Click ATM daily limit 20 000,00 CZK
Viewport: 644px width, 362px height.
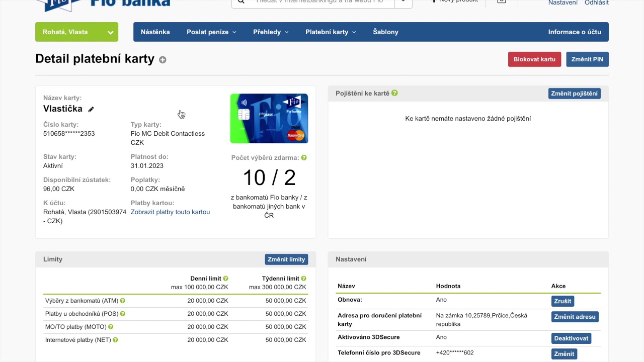(x=208, y=301)
